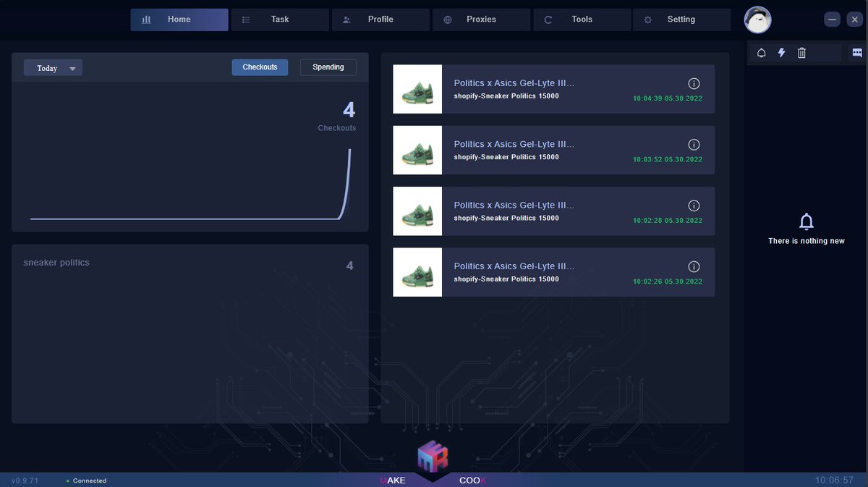The height and width of the screenshot is (487, 868).
Task: Minimize the application window
Action: click(833, 20)
